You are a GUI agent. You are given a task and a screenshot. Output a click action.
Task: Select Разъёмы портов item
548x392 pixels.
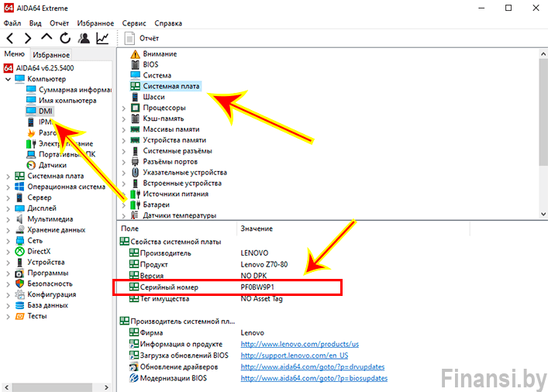[x=164, y=162]
